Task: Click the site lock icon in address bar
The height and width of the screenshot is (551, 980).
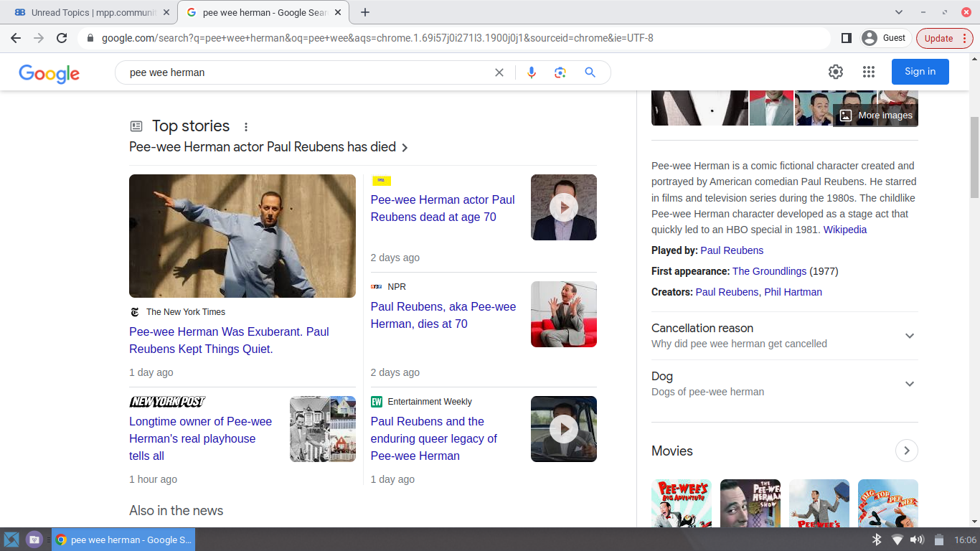Action: (x=90, y=38)
